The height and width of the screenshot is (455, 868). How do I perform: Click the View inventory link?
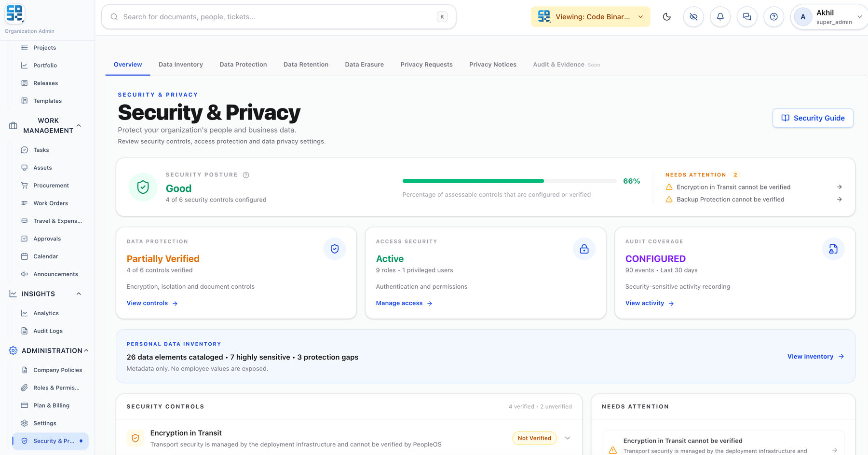coord(816,357)
